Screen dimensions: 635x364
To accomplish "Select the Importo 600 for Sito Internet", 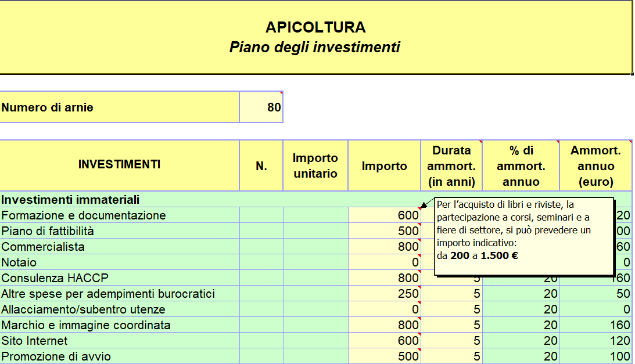I will (385, 341).
